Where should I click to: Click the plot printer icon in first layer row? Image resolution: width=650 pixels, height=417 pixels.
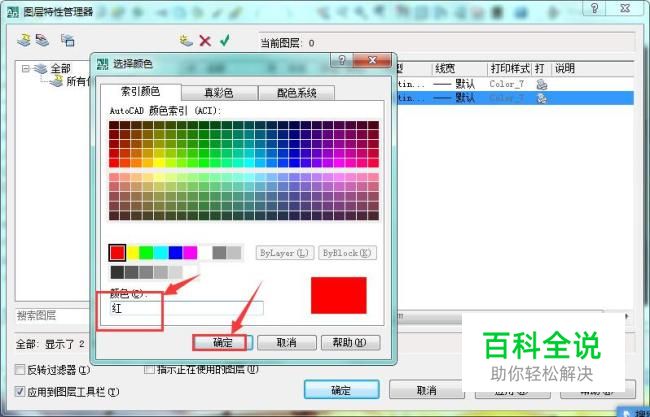click(541, 84)
